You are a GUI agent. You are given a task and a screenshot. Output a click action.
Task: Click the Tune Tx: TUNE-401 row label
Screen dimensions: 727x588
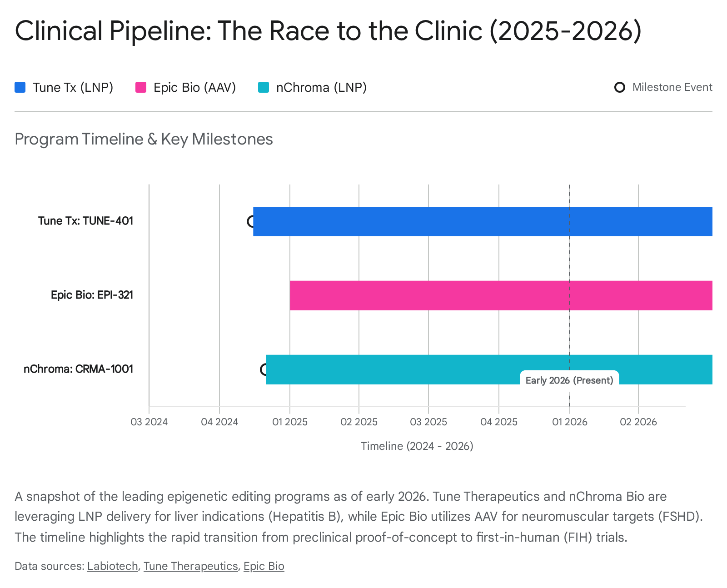coord(85,221)
